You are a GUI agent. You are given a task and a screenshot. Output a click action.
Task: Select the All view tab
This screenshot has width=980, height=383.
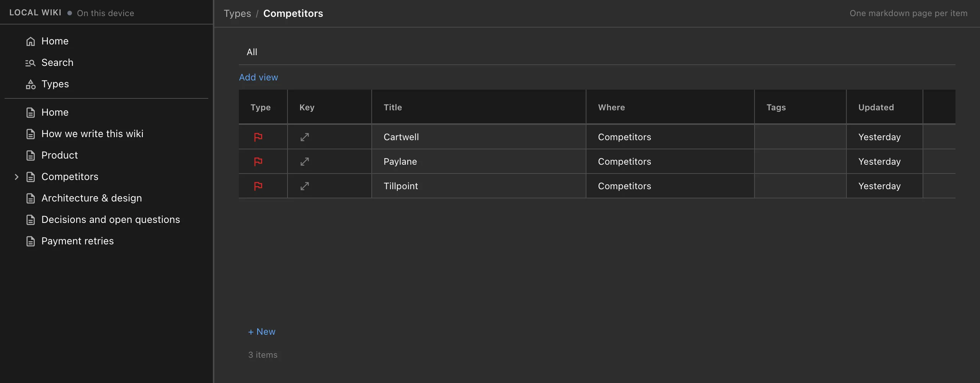[x=252, y=52]
